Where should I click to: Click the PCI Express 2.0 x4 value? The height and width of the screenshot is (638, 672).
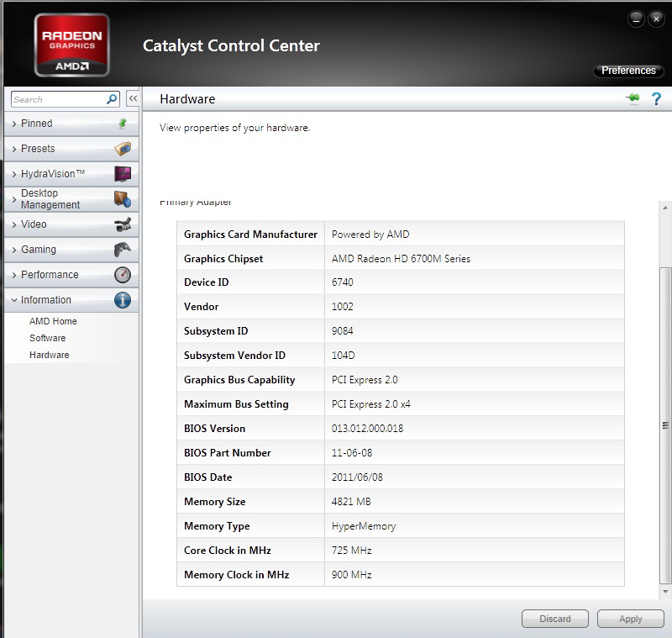pos(370,404)
